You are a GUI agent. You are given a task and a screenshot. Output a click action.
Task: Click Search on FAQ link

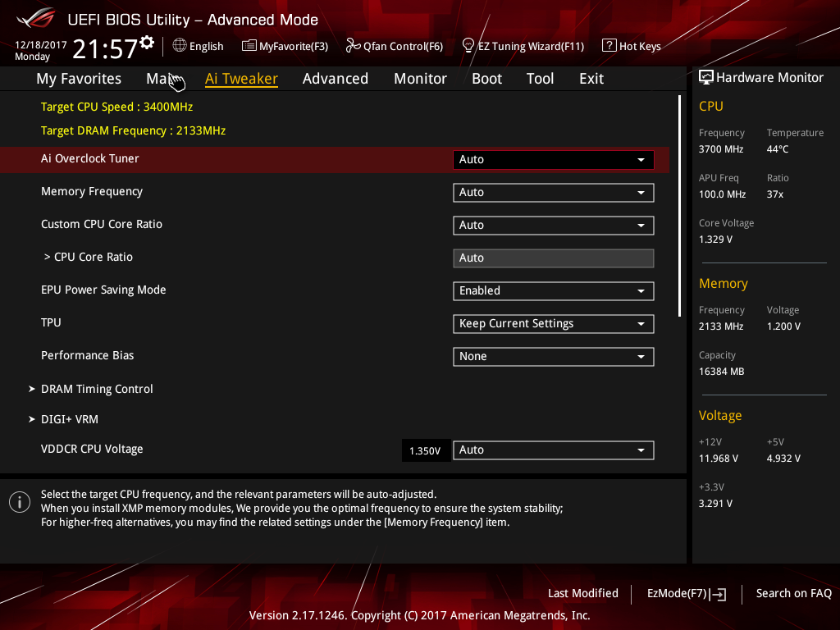coord(794,594)
